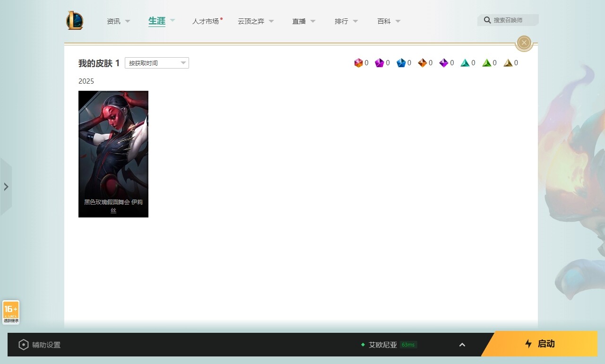The width and height of the screenshot is (605, 364).
Task: Open the 云顶之弈 menu
Action: 251,21
